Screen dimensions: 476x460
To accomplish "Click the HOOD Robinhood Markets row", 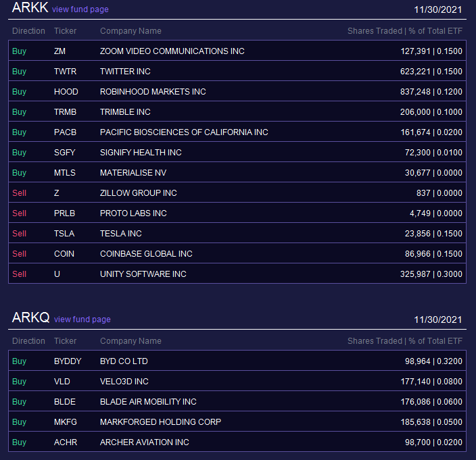I will tap(237, 92).
